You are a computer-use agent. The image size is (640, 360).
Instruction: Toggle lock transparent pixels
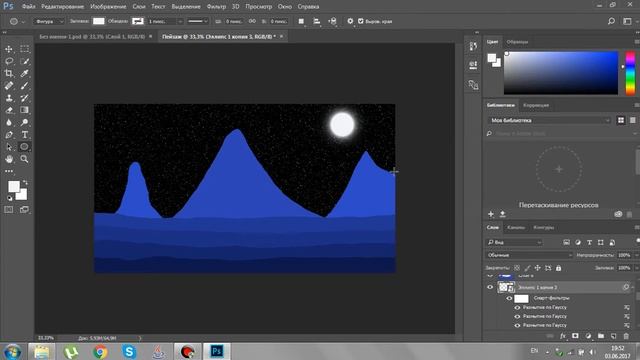coord(517,268)
